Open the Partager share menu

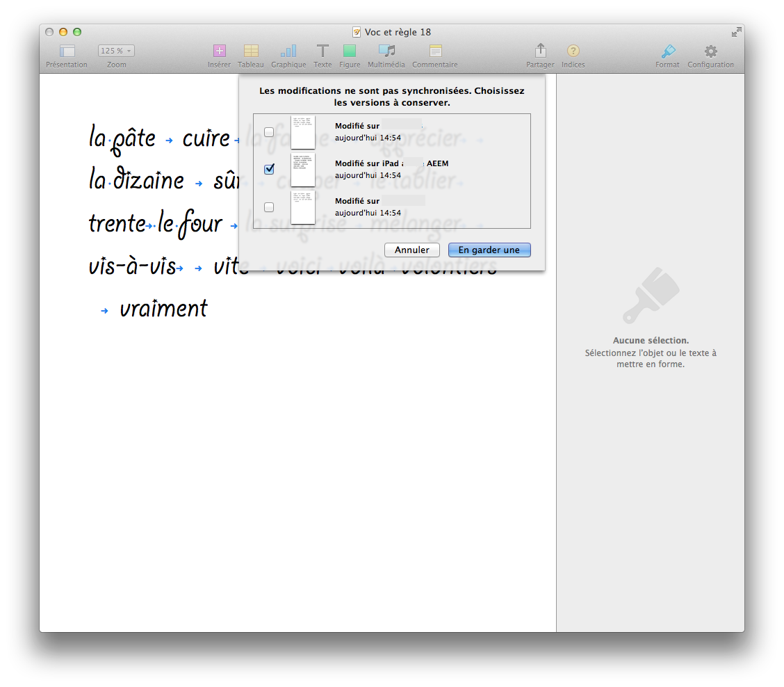click(x=540, y=51)
